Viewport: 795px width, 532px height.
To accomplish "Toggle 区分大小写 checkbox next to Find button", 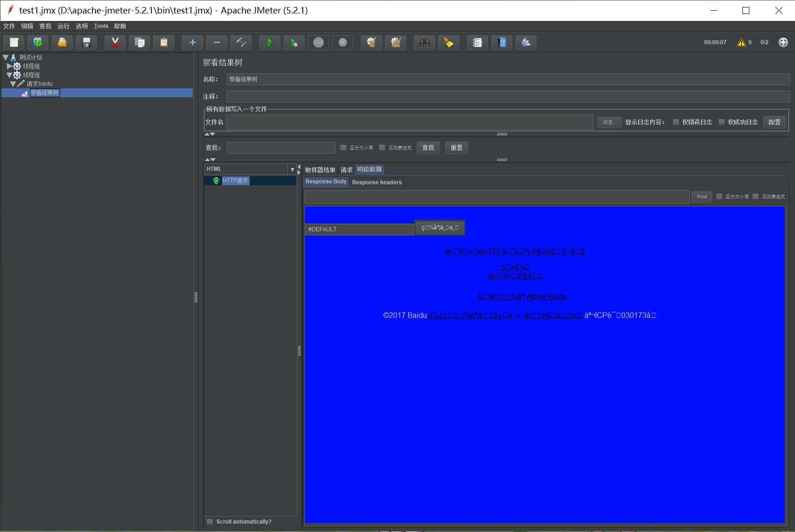I will tap(719, 196).
